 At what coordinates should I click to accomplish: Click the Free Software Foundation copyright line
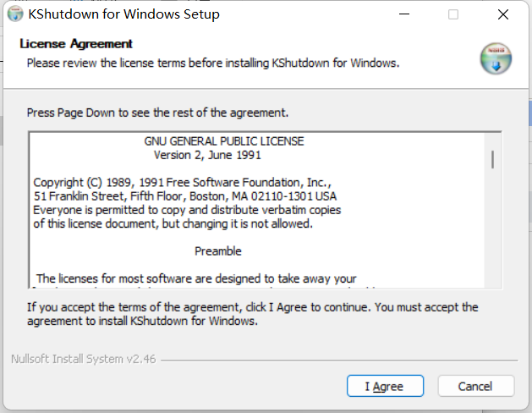tap(183, 183)
